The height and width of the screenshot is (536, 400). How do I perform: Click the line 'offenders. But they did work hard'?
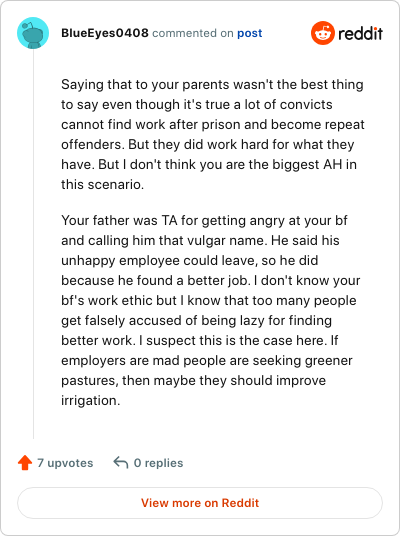(x=208, y=144)
